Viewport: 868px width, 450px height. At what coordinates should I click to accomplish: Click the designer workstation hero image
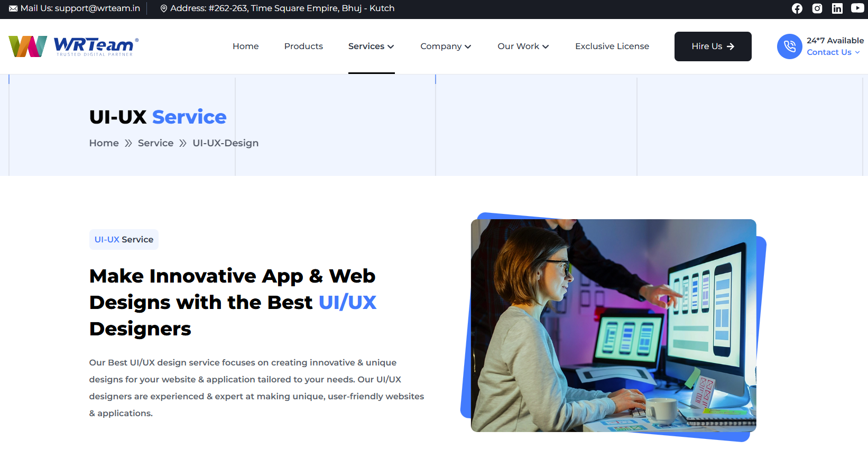[x=613, y=325]
